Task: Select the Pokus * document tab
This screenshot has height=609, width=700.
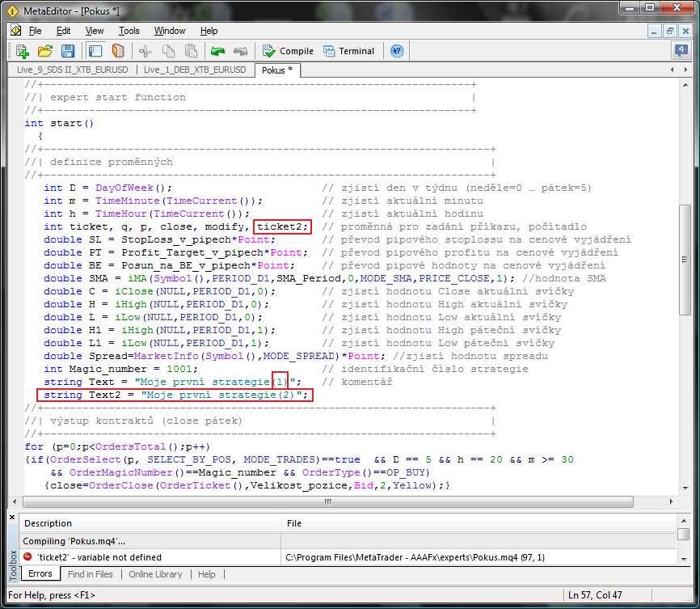Action: pyautogui.click(x=277, y=70)
